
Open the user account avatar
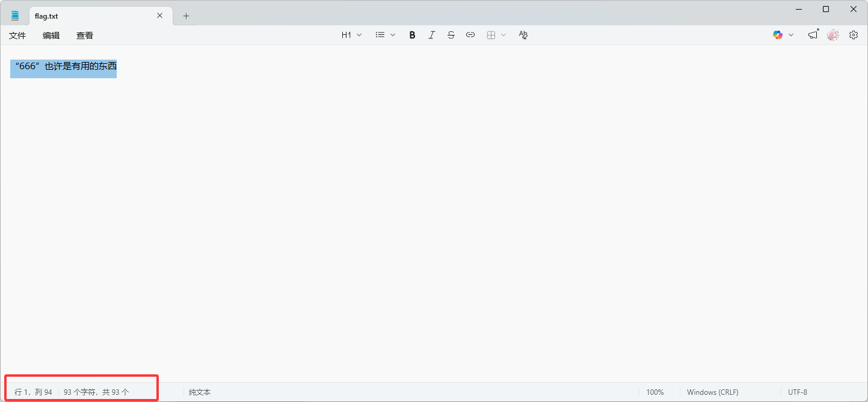pos(833,35)
